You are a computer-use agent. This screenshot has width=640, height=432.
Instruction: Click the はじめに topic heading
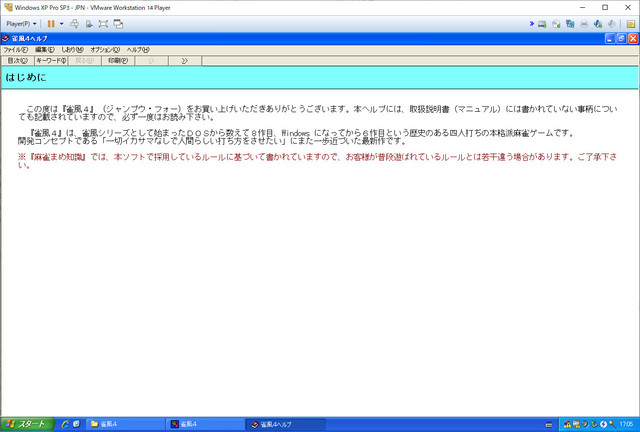pos(26,78)
